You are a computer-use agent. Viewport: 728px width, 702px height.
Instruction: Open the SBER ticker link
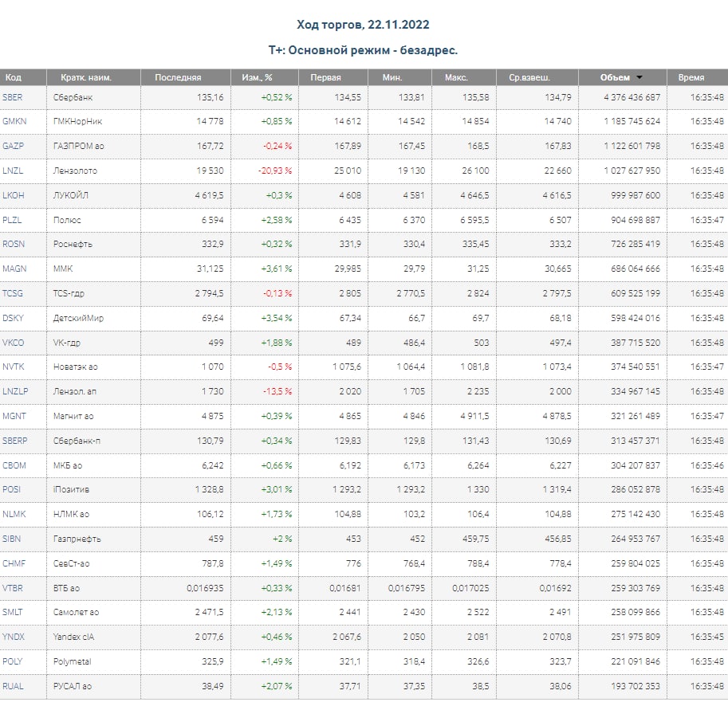13,97
